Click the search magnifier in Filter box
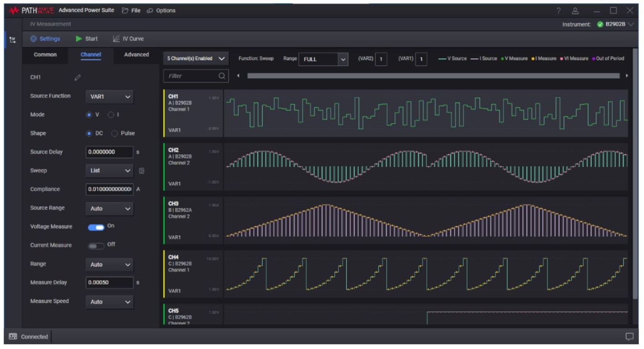This screenshot has height=349, width=644. coord(222,76)
